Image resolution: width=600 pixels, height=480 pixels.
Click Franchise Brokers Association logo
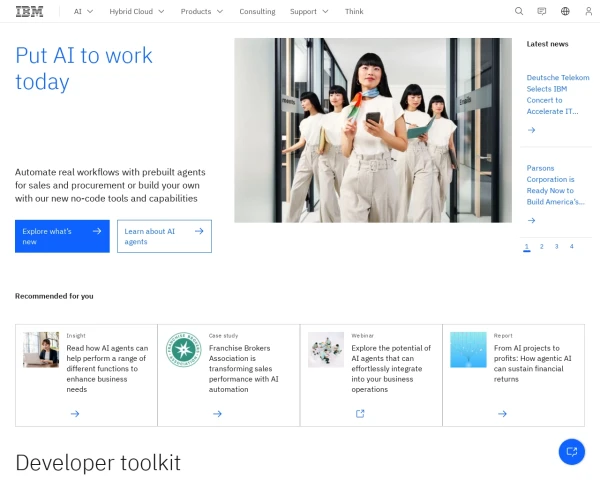184,349
